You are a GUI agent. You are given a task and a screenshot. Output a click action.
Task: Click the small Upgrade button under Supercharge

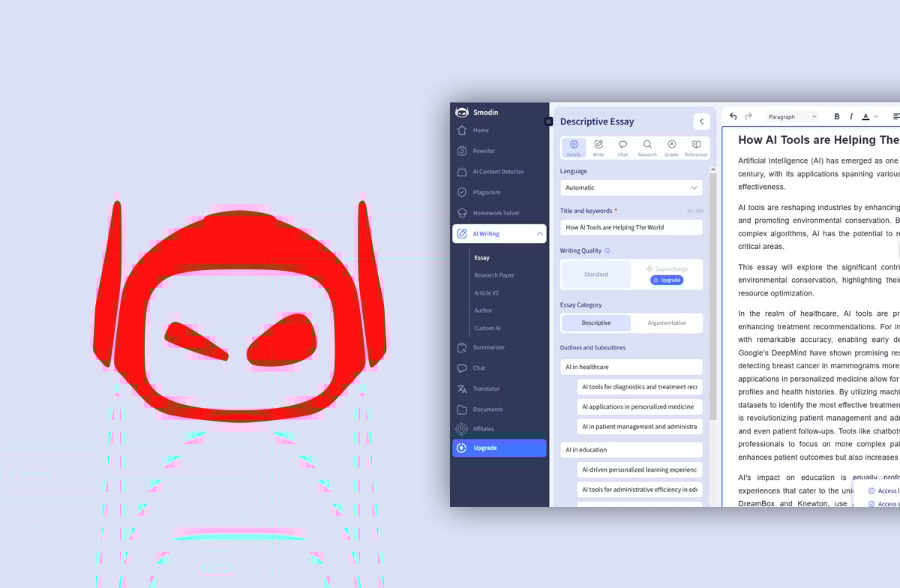(x=667, y=280)
